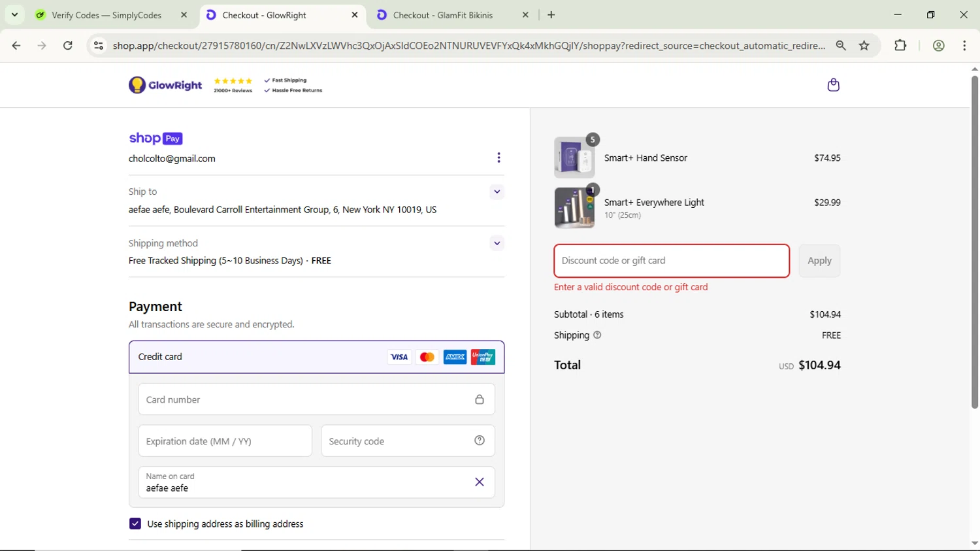Focus the Discount code or gift card field
The height and width of the screenshot is (551, 980).
pyautogui.click(x=672, y=261)
